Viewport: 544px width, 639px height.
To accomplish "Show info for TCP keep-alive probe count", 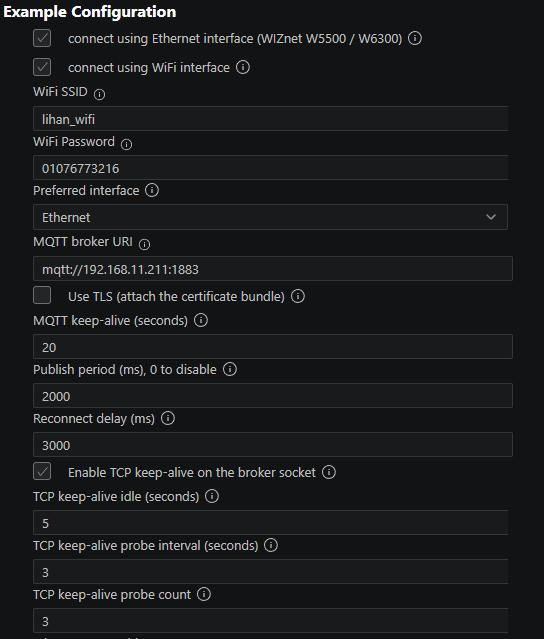I will [204, 594].
